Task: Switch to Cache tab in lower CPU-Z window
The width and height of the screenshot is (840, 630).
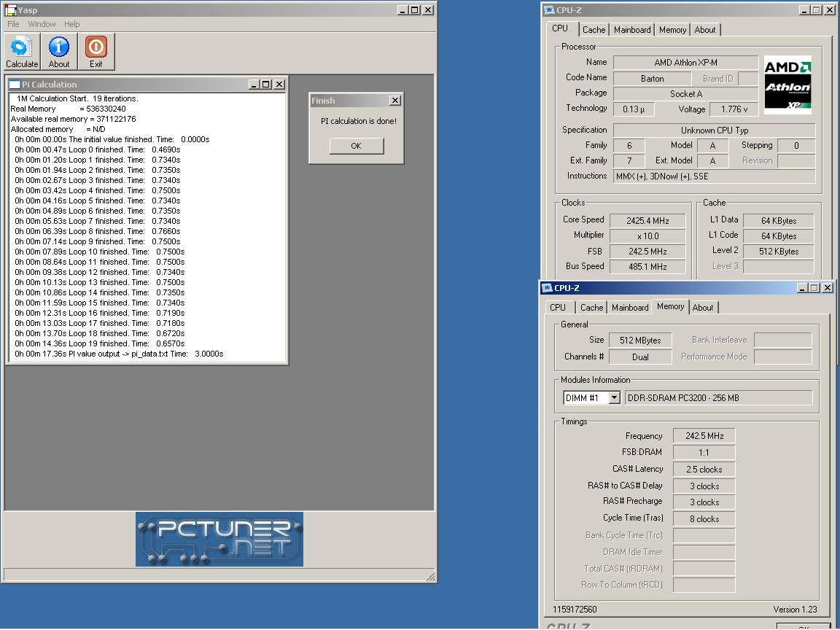Action: [x=591, y=308]
